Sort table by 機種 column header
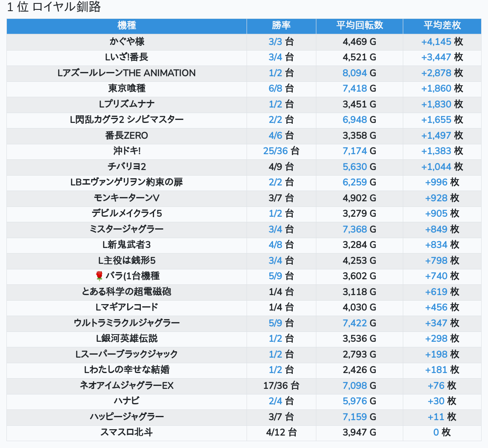The height and width of the screenshot is (448, 488). (127, 26)
